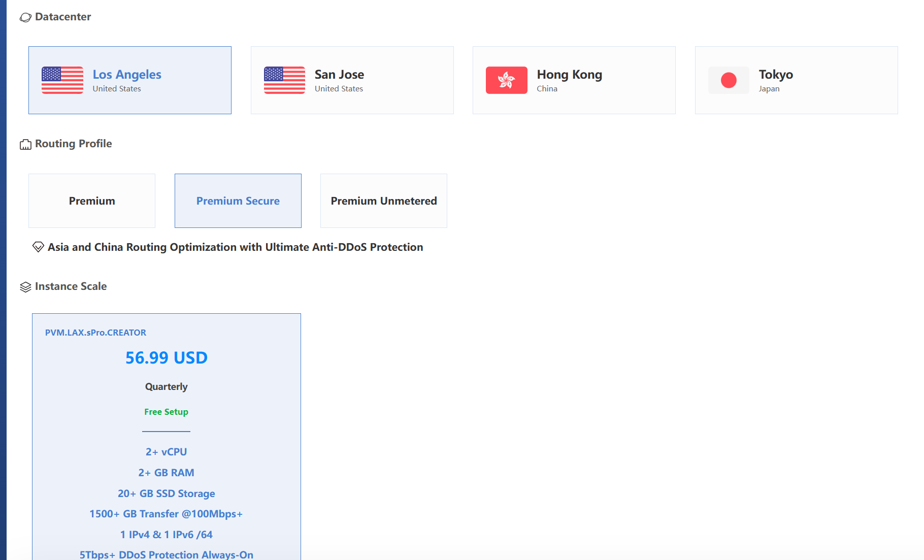This screenshot has width=924, height=560.
Task: Click the diamond icon before routing description
Action: (38, 247)
